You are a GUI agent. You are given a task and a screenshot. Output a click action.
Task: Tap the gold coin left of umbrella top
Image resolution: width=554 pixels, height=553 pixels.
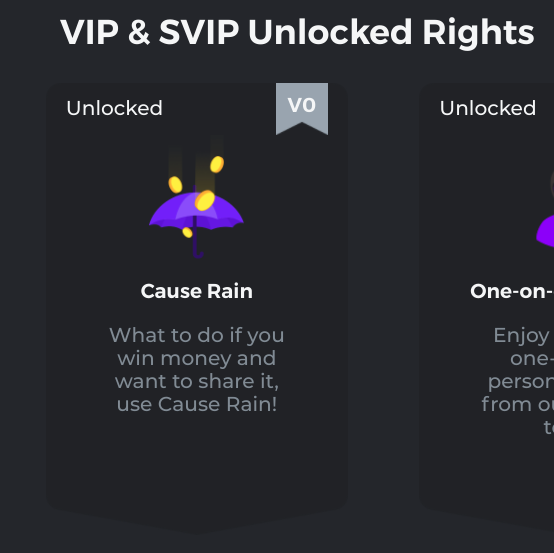pos(175,184)
